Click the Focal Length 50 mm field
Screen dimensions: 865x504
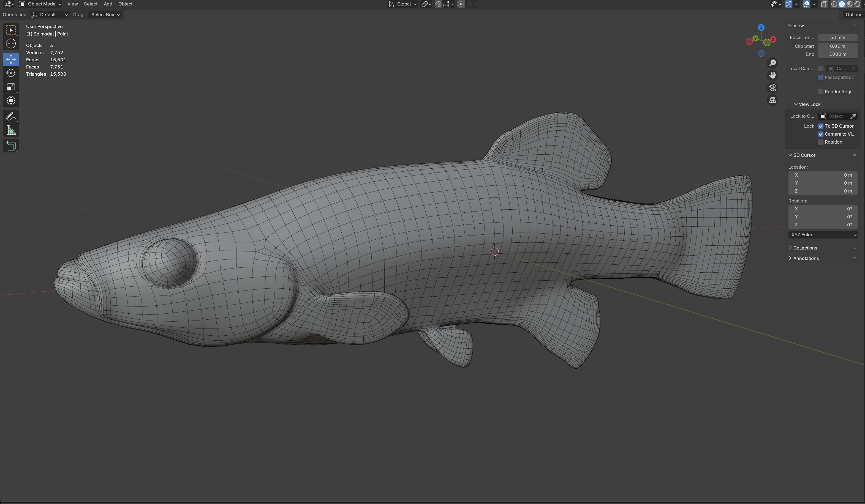point(837,37)
